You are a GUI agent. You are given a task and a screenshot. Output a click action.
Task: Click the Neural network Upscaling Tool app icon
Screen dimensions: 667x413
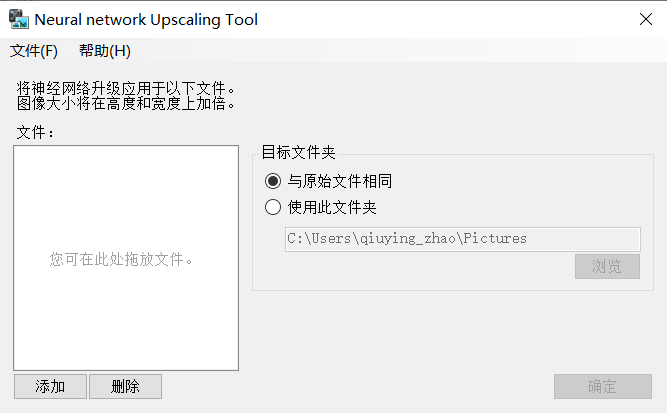pyautogui.click(x=19, y=19)
